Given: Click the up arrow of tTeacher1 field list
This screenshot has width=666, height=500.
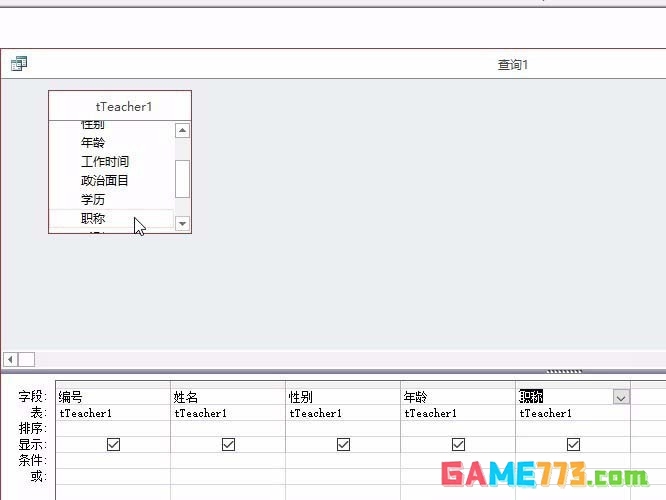Looking at the screenshot, I should point(182,130).
